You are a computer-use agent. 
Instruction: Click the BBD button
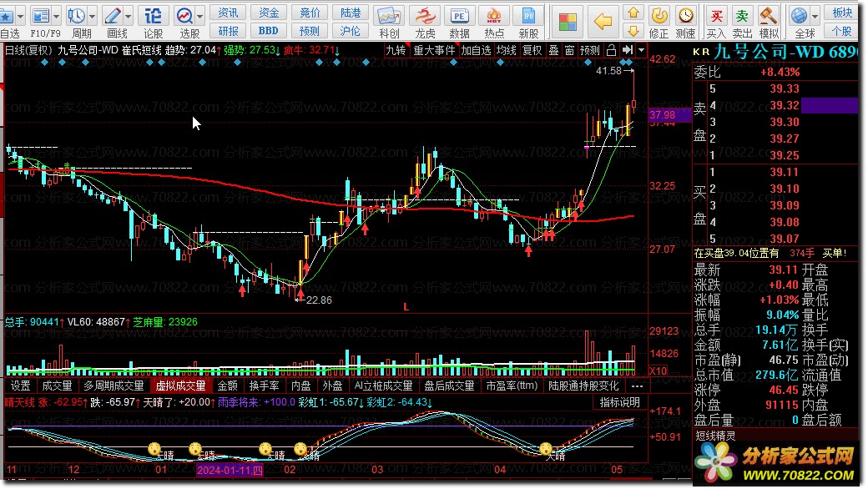click(x=269, y=30)
